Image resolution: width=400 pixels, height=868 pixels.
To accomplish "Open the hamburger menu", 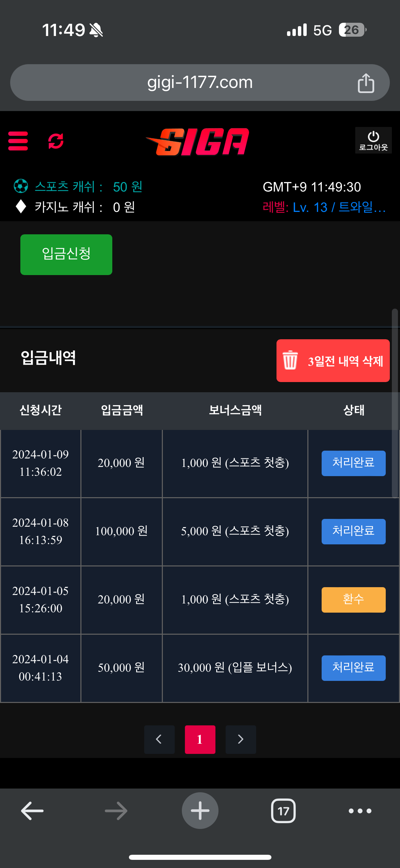I will pyautogui.click(x=18, y=141).
